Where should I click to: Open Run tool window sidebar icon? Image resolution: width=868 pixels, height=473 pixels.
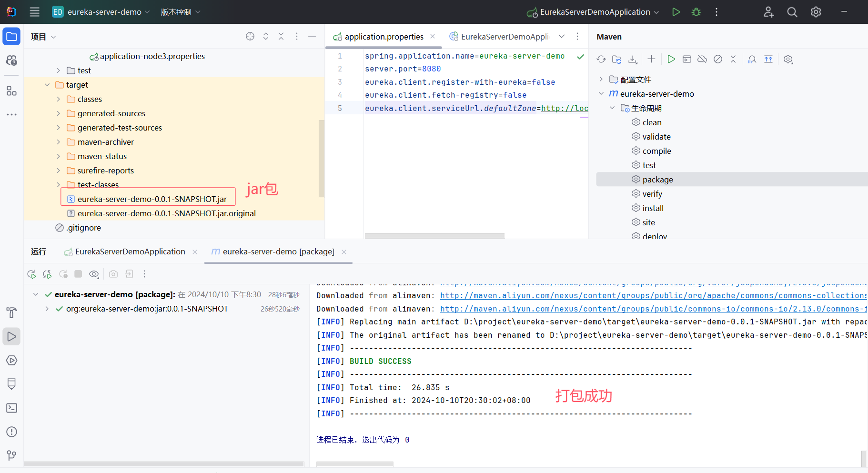(11, 336)
